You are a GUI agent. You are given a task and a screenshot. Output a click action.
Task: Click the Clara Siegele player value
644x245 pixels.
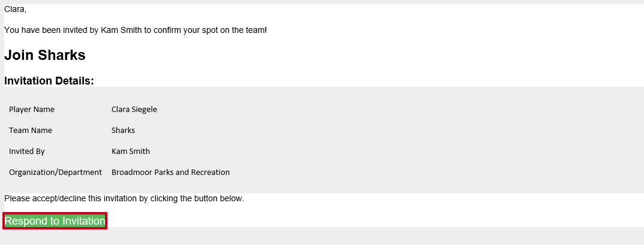pos(134,110)
